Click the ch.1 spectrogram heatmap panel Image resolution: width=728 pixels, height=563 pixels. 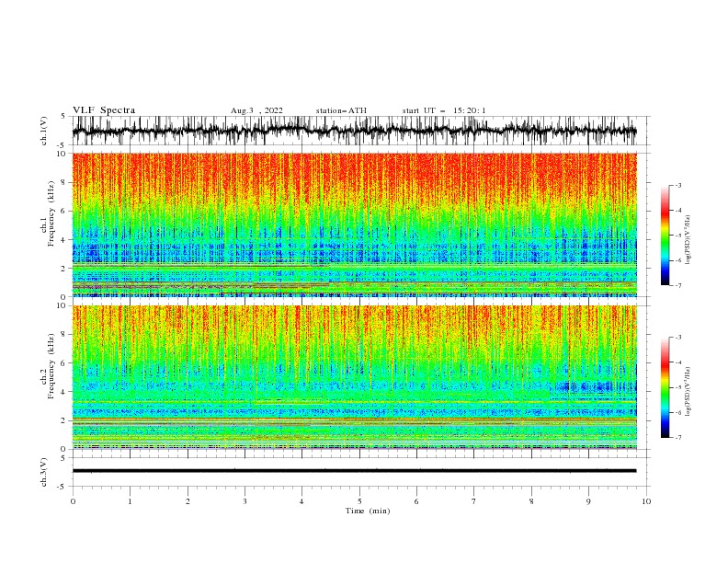click(354, 224)
